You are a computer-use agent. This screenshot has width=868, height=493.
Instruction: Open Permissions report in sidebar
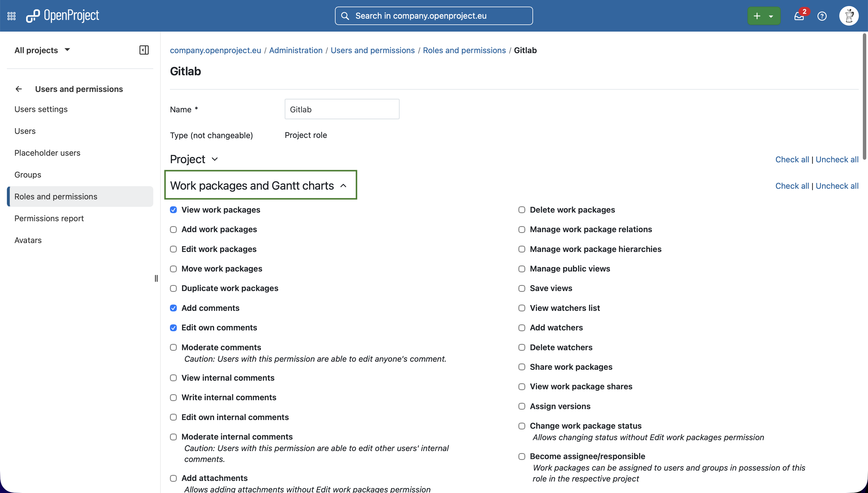(x=80, y=218)
